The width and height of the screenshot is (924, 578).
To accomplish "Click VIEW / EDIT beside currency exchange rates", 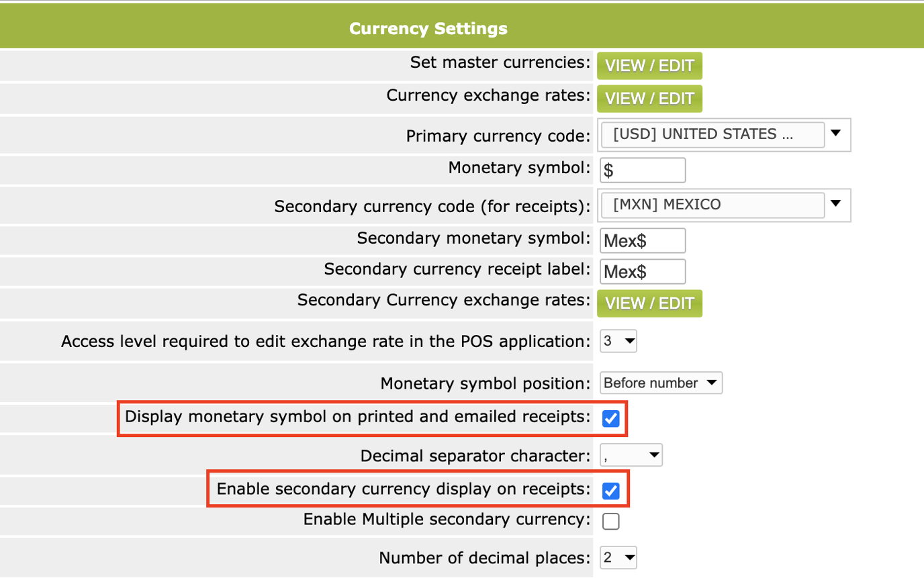I will click(x=648, y=99).
